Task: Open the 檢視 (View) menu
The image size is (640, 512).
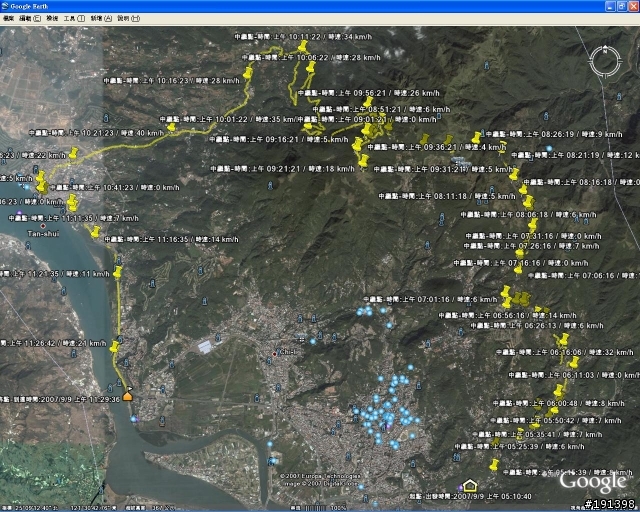Action: [x=52, y=18]
